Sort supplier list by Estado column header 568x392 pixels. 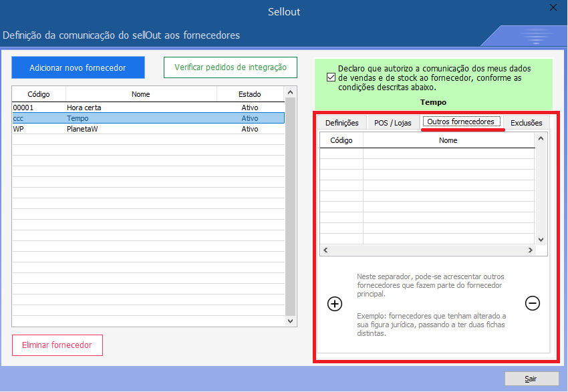tap(249, 94)
